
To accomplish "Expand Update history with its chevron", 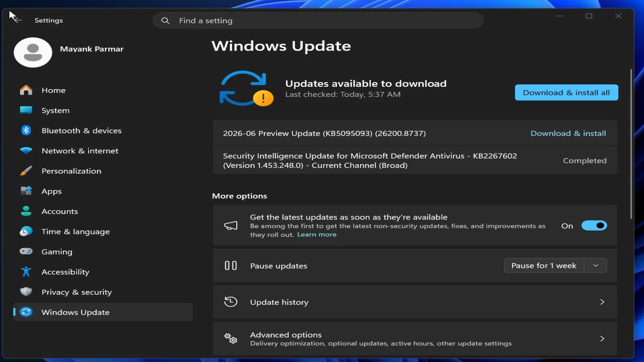I will pos(602,302).
